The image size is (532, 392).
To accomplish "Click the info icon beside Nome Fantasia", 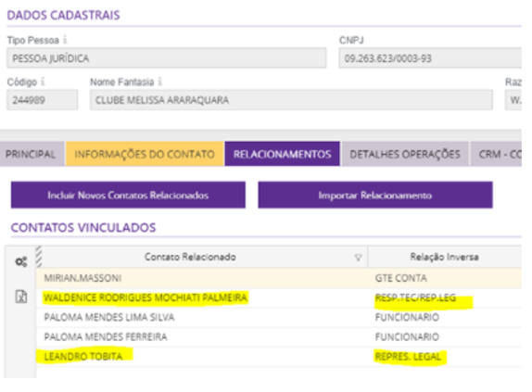I will pyautogui.click(x=159, y=82).
